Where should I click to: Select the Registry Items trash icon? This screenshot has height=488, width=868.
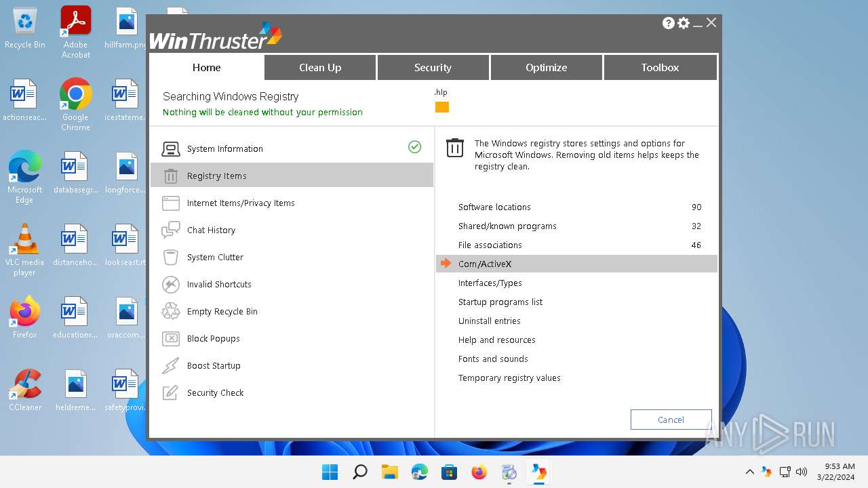coord(171,176)
